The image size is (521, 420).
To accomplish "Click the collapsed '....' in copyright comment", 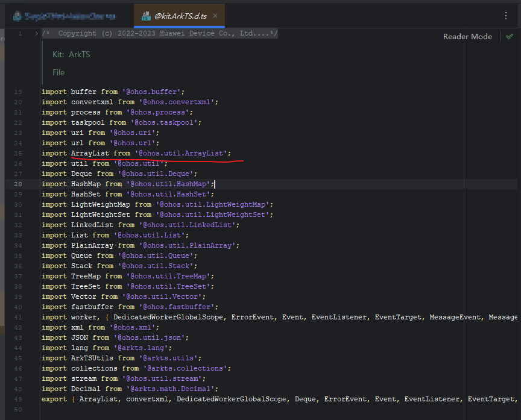I will 260,34.
